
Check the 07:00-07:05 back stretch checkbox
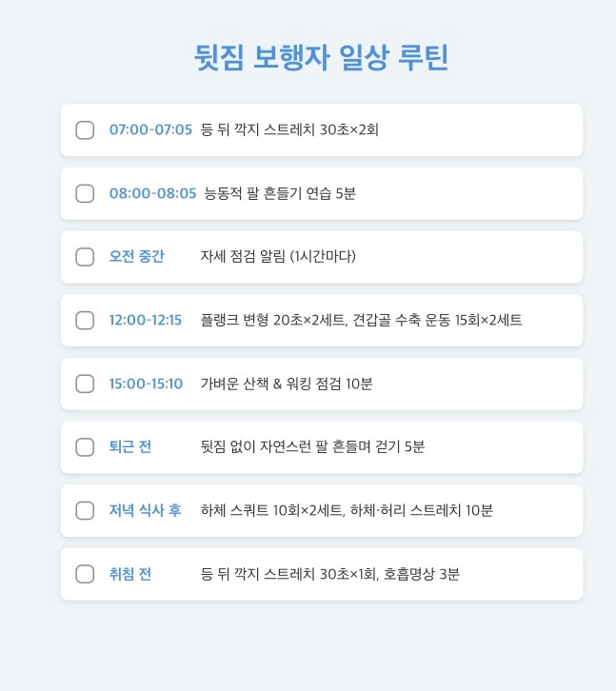85,130
